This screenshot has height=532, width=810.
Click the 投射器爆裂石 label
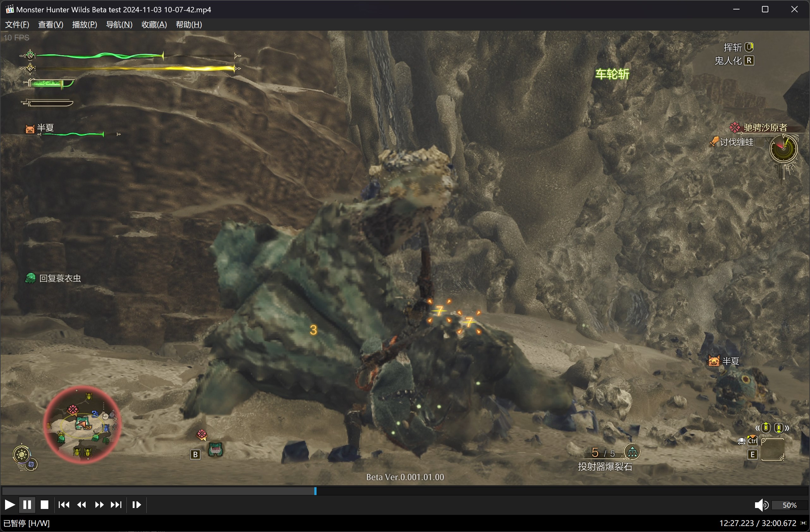(605, 467)
